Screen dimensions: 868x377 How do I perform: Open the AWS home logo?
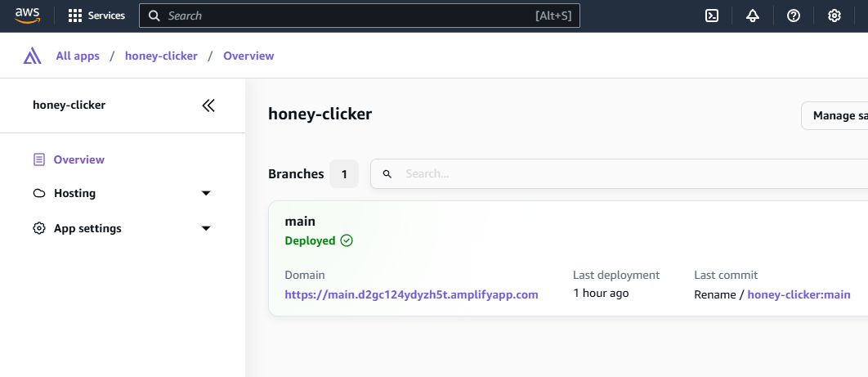27,16
